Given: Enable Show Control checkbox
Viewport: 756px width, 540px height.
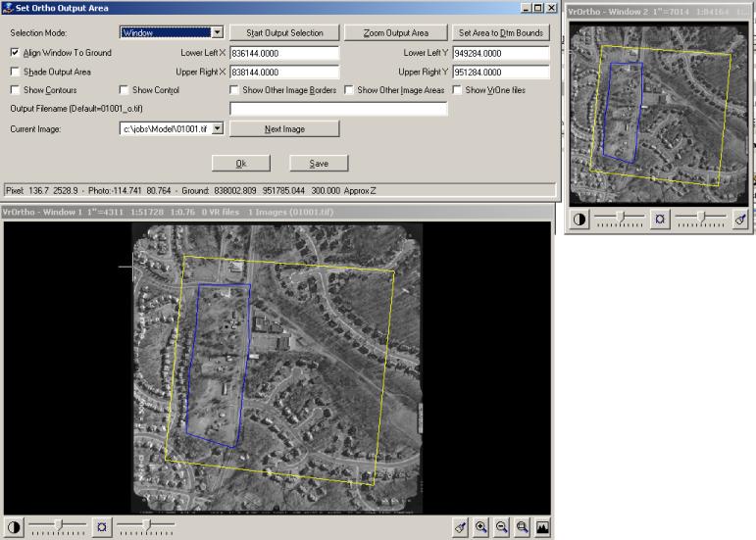Looking at the screenshot, I should pyautogui.click(x=124, y=90).
